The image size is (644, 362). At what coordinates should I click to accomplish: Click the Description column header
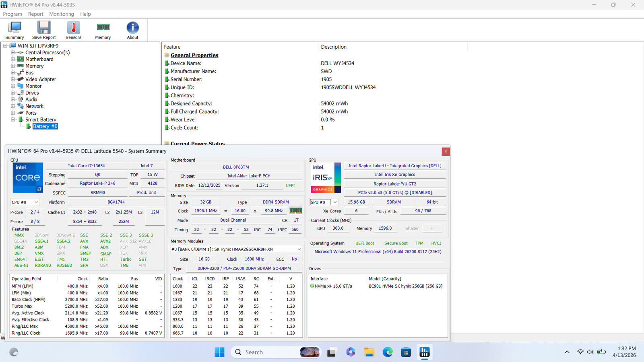[x=334, y=47]
